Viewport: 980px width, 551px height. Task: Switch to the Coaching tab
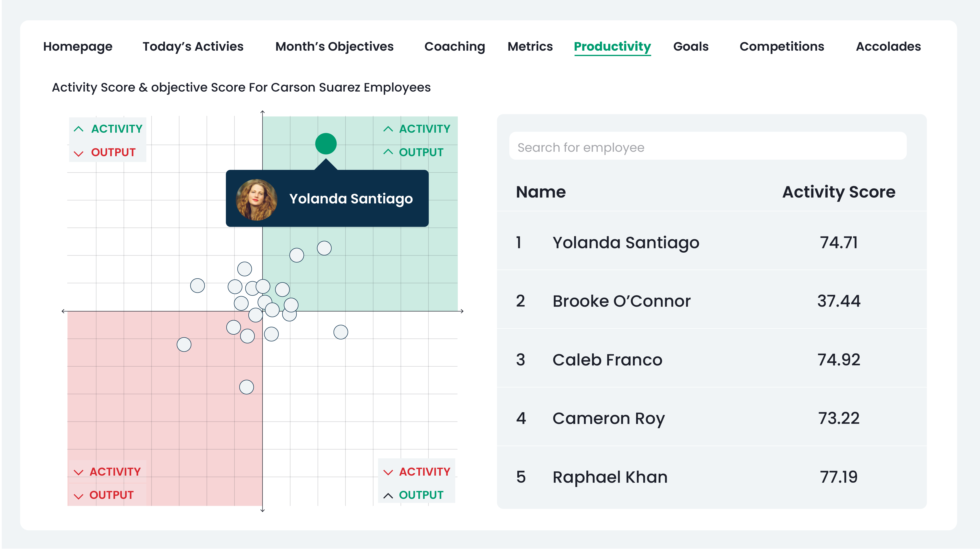point(454,47)
